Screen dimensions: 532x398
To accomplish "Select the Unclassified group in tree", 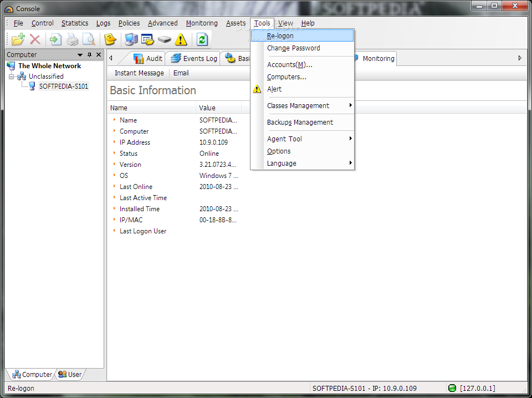I will (46, 76).
